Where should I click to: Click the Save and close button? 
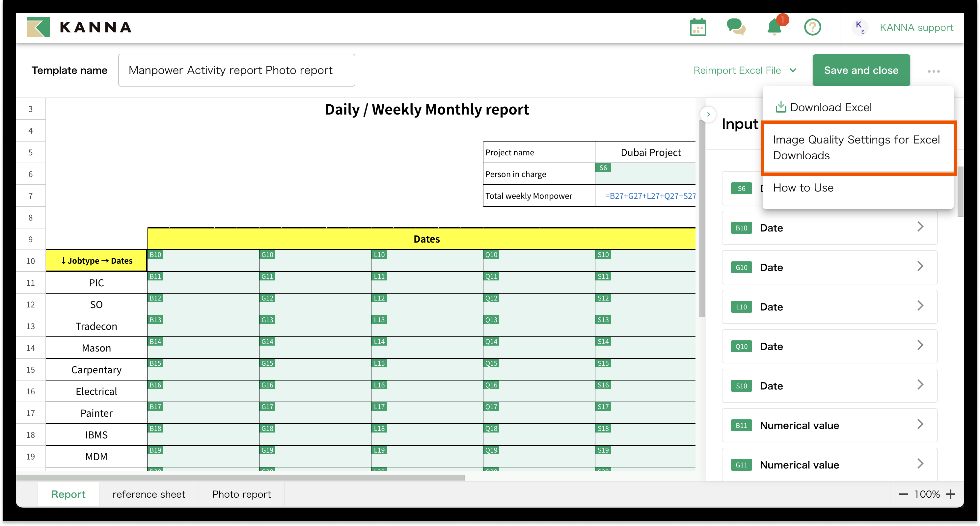[x=861, y=70]
